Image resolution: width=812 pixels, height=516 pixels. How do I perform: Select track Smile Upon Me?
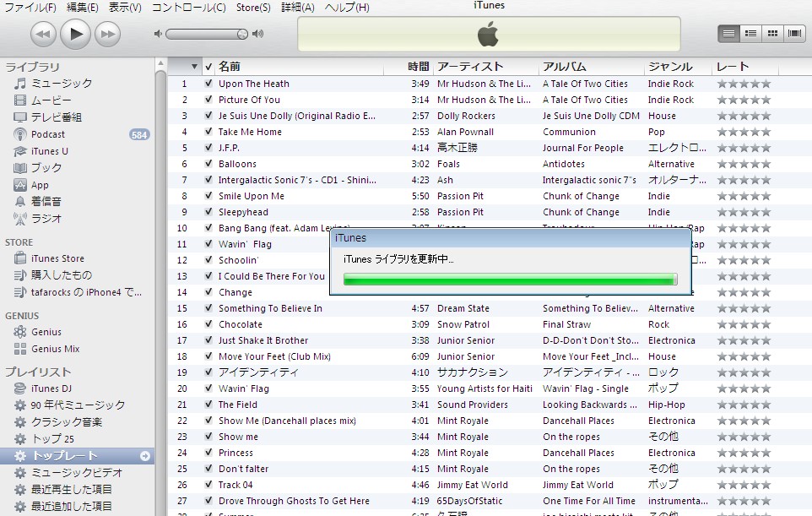click(252, 196)
